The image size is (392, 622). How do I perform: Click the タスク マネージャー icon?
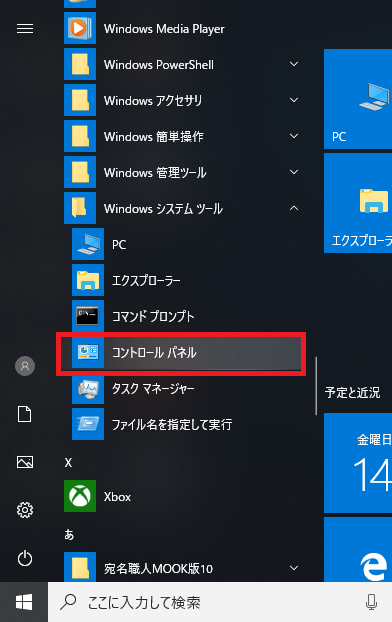pyautogui.click(x=88, y=388)
